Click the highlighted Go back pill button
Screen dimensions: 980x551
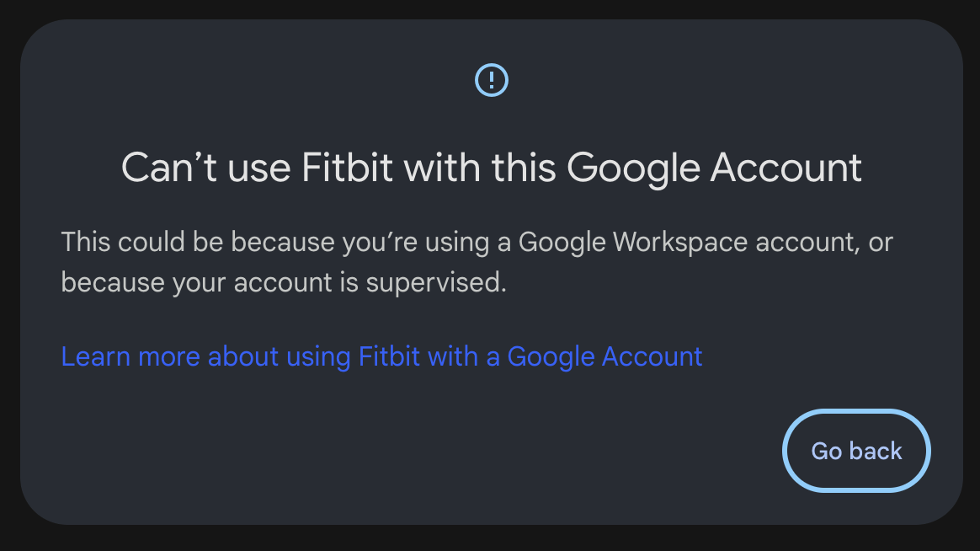click(856, 451)
